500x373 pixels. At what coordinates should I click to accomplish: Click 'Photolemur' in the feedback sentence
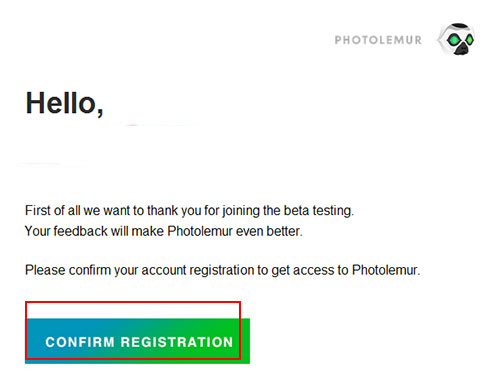[200, 231]
